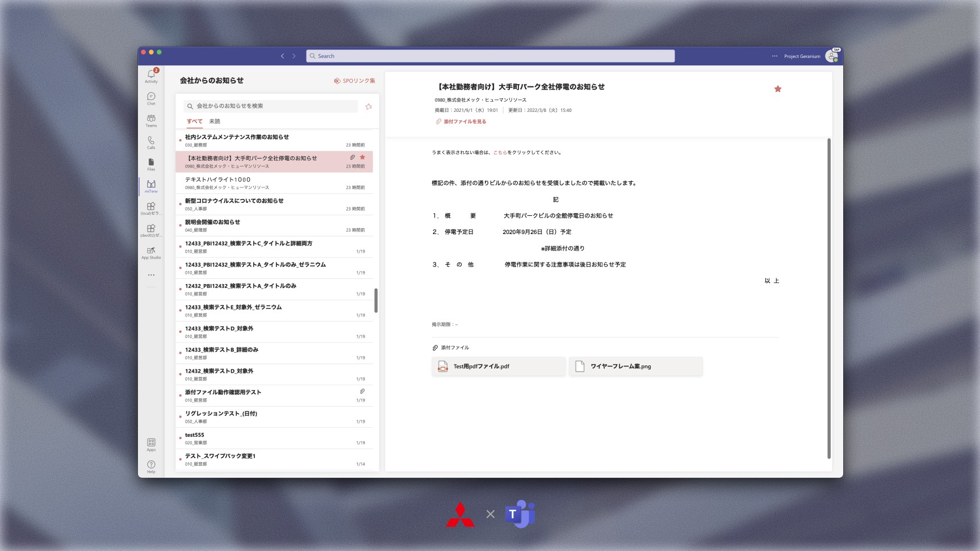Open the Activity feed icon
The image size is (980, 551).
click(151, 76)
